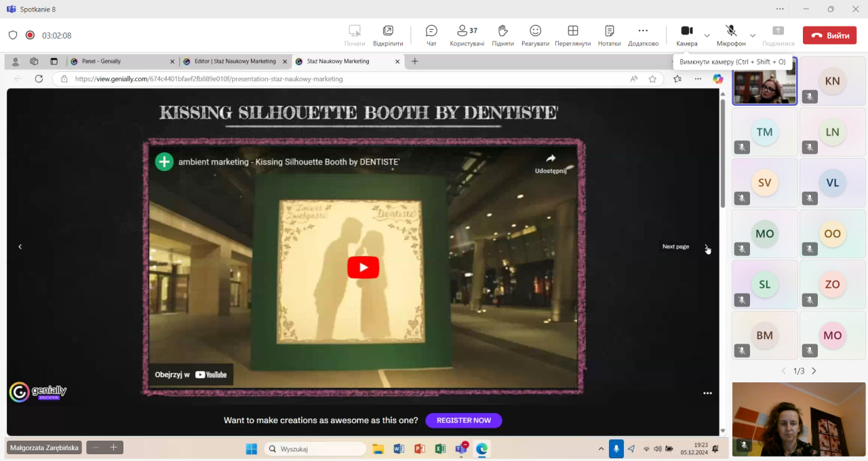Click the green plus icon on video

click(164, 161)
